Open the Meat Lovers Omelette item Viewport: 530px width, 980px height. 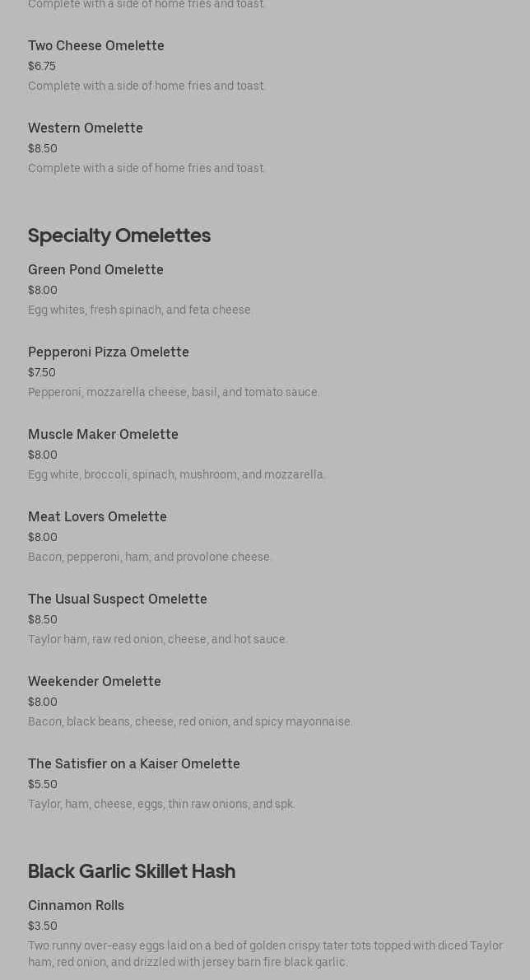tap(97, 517)
